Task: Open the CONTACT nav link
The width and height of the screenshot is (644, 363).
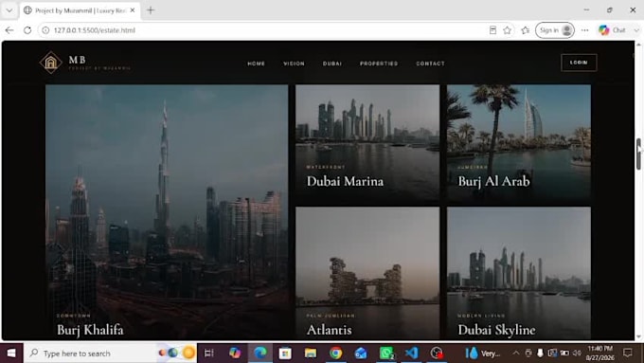Action: pos(430,64)
